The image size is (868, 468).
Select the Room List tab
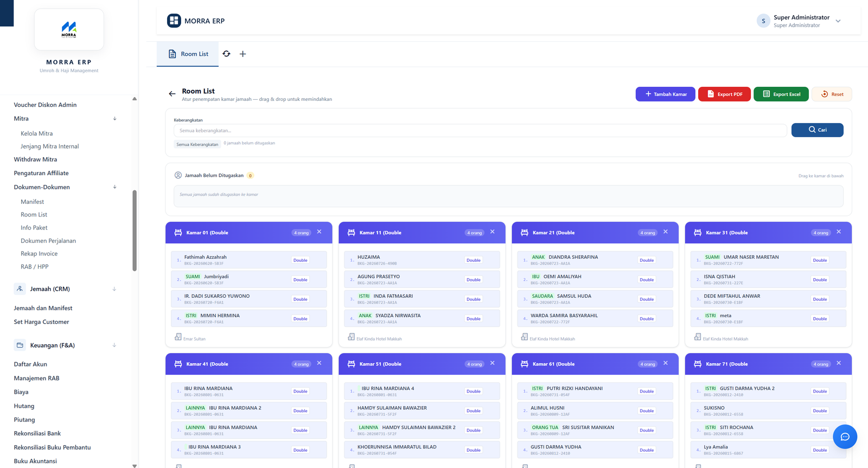click(x=188, y=54)
